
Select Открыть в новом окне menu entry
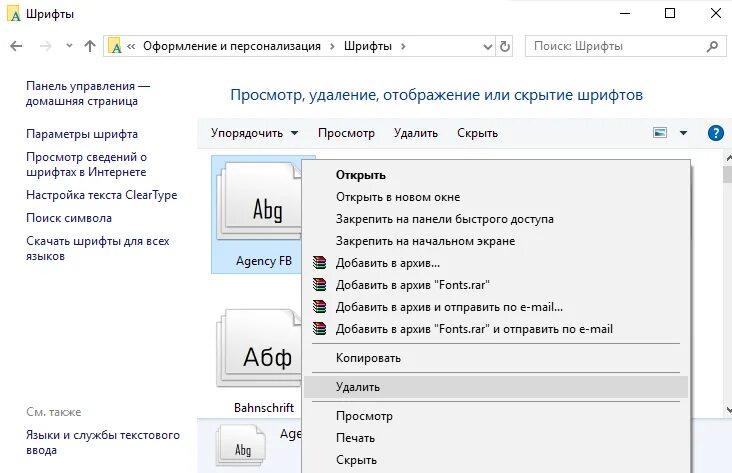point(398,197)
